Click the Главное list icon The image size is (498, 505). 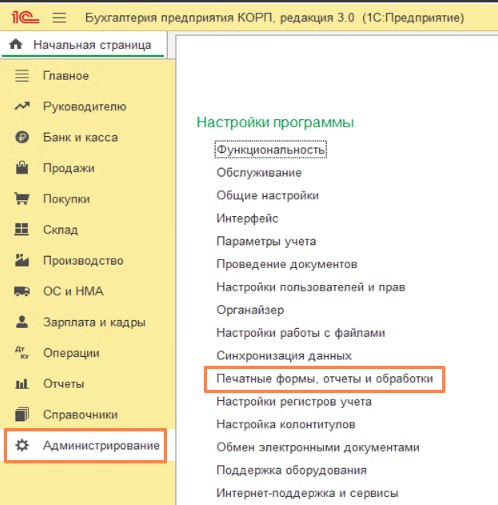pos(22,76)
